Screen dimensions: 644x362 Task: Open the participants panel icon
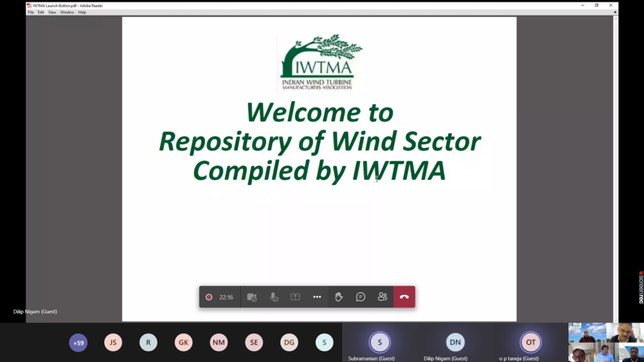382,297
